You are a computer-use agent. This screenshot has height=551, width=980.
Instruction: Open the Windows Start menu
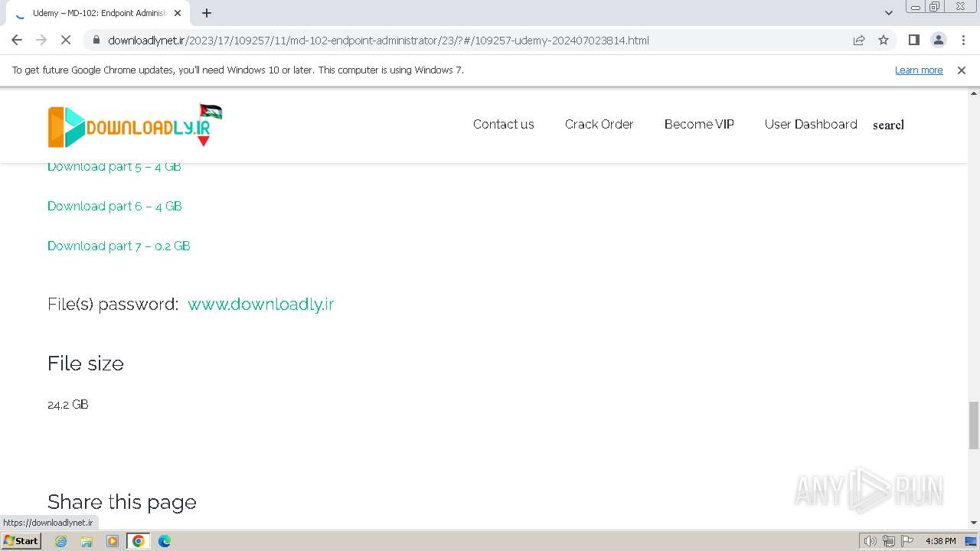21,541
